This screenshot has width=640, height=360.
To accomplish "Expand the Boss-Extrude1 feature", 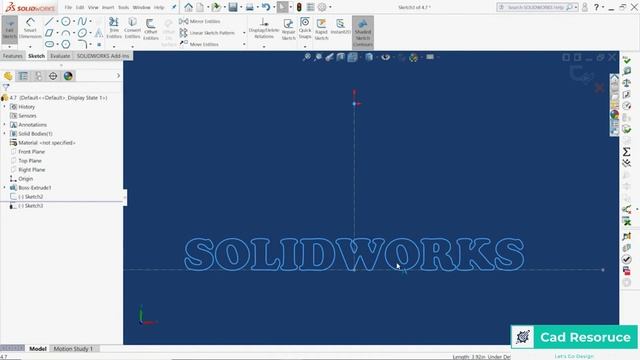I will click(x=5, y=188).
